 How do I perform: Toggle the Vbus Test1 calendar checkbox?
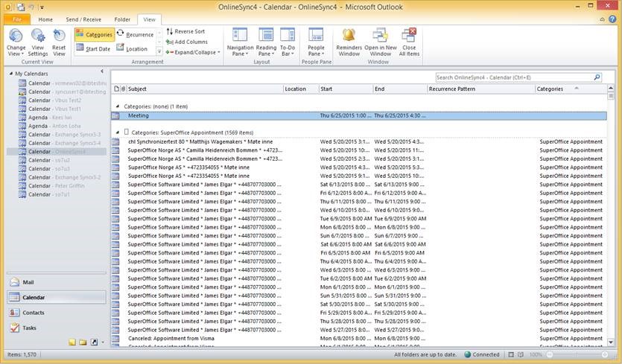[22, 109]
